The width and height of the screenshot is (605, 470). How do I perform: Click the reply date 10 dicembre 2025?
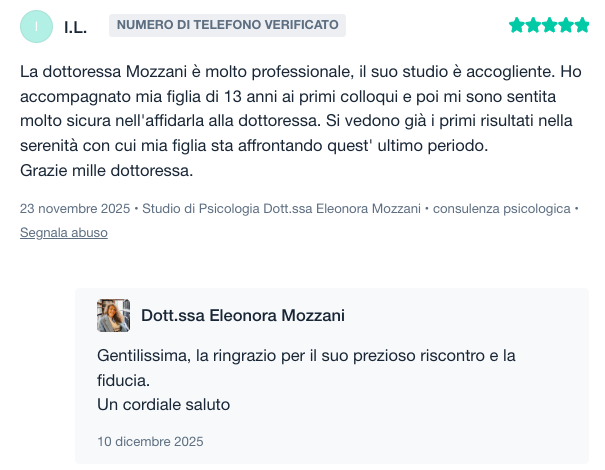click(150, 441)
